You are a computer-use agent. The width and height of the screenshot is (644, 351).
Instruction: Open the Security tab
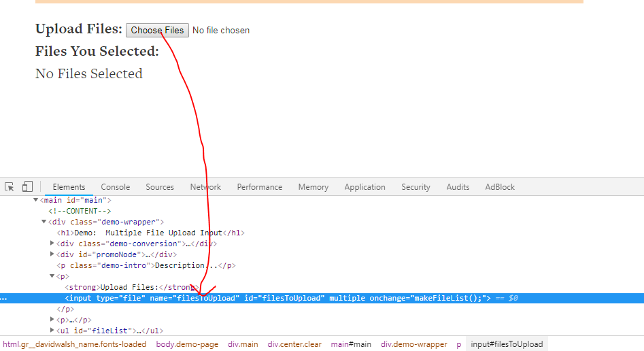416,187
